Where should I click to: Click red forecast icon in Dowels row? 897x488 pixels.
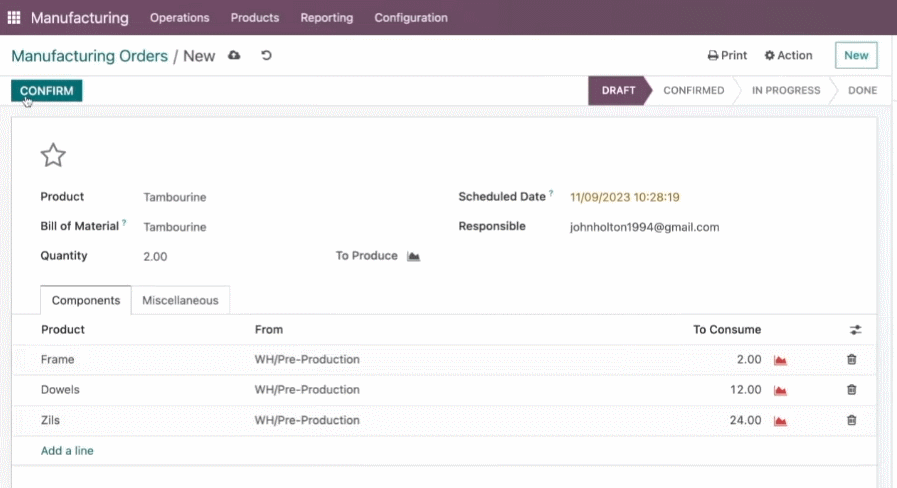[780, 390]
